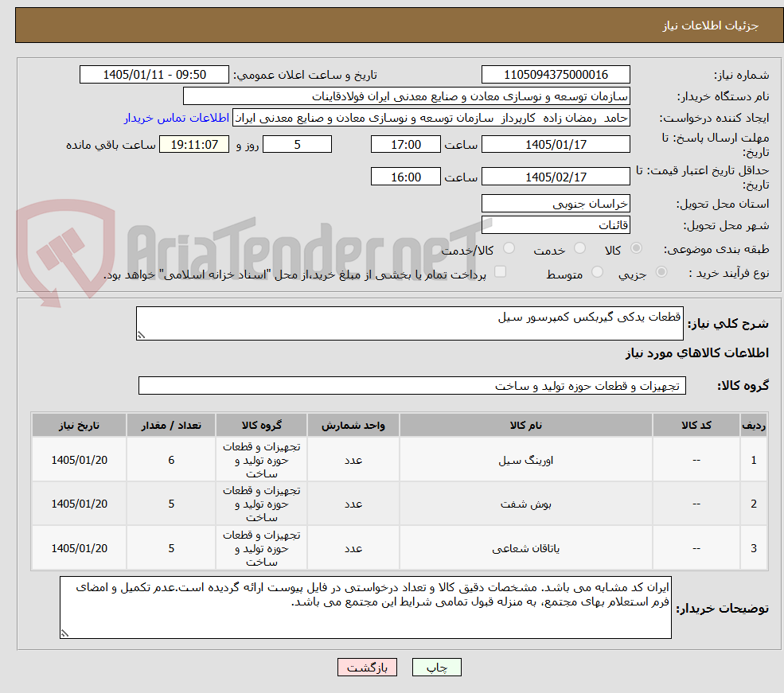Click the کد کالا column header
Viewport: 784px width, 693px height.
point(696,425)
